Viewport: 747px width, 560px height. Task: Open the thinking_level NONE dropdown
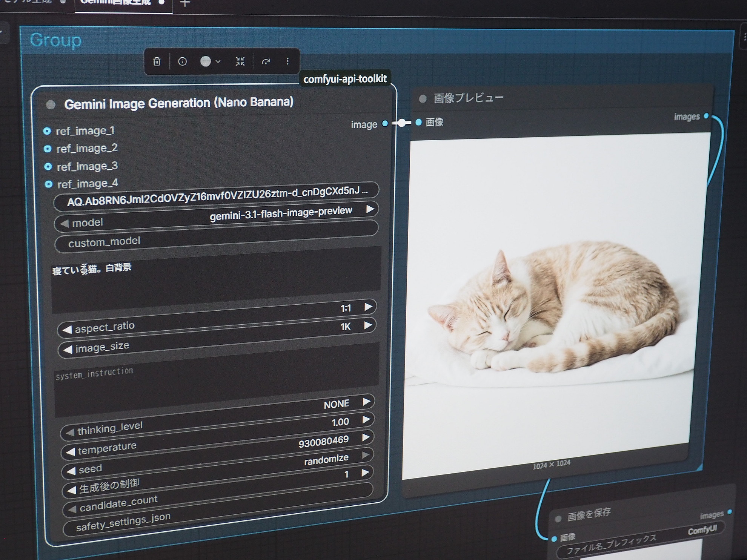coord(336,404)
